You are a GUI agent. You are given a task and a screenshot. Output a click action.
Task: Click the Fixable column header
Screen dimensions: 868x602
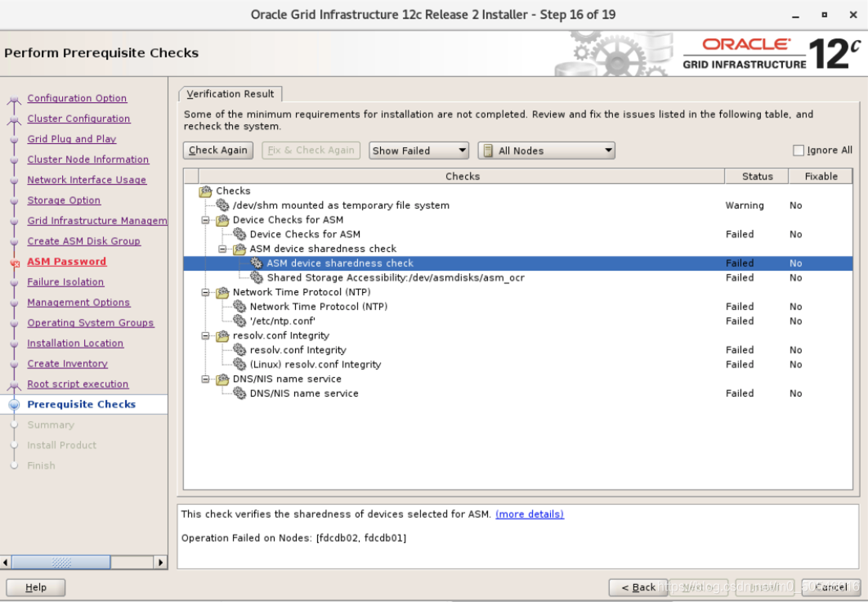(821, 176)
